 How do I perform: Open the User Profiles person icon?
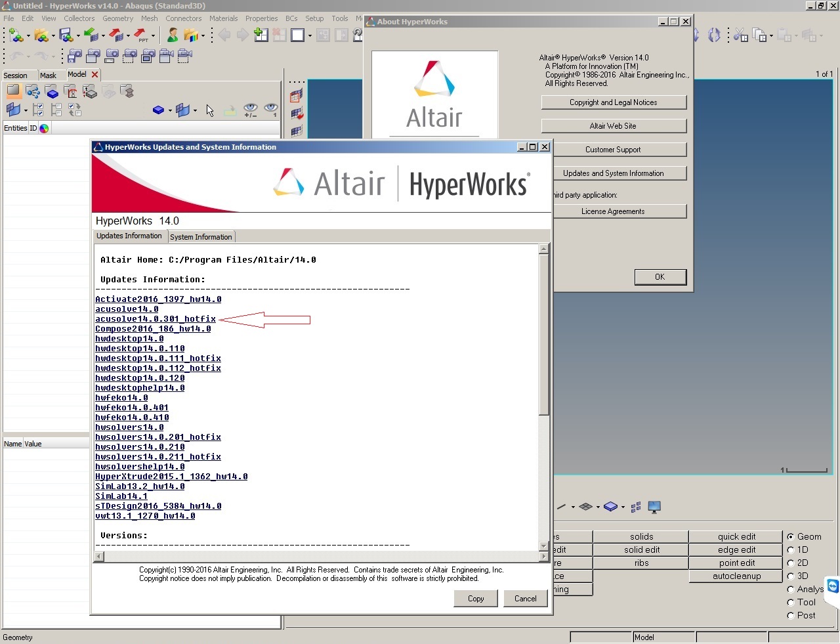(x=173, y=34)
